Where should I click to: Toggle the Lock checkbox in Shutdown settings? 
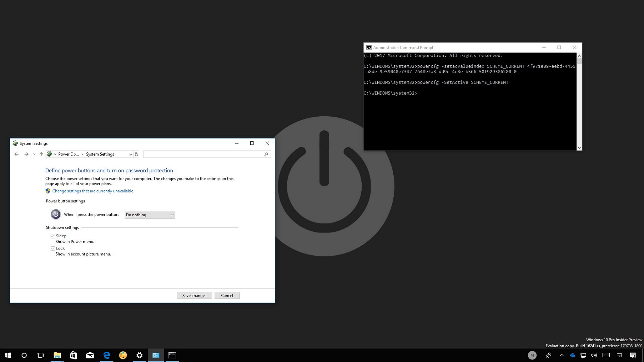[53, 248]
